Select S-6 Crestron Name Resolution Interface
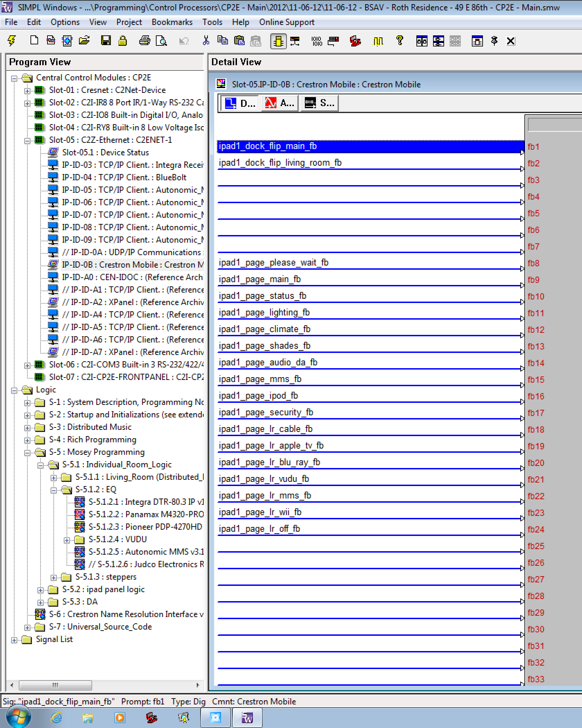 (x=126, y=614)
